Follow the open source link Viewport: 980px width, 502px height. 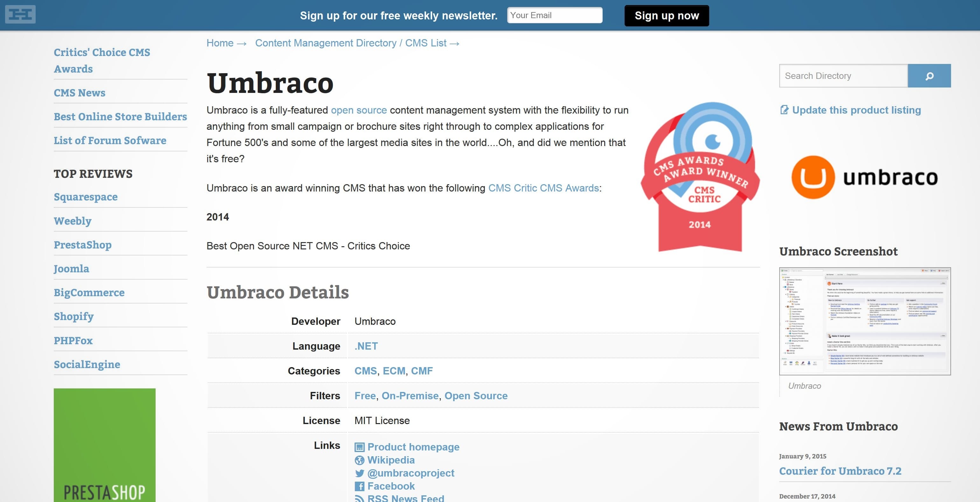click(x=359, y=110)
